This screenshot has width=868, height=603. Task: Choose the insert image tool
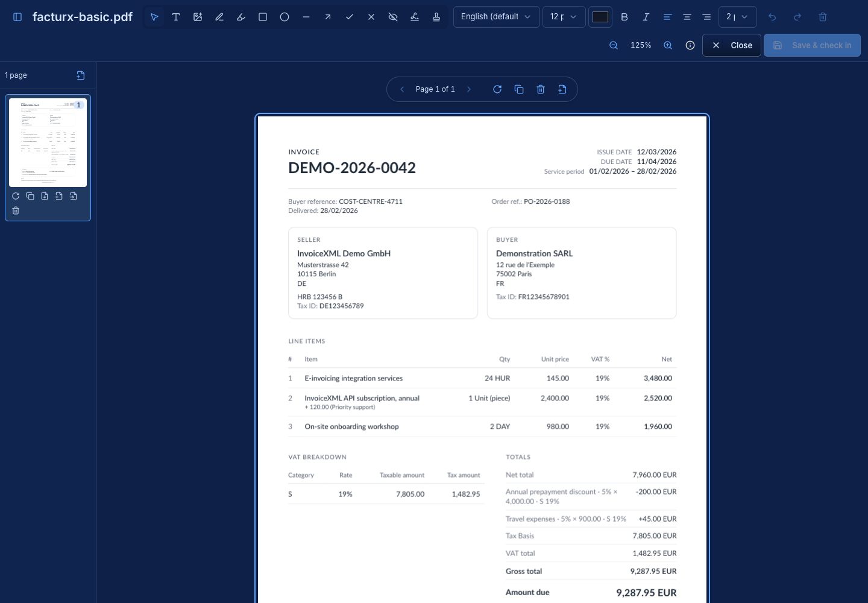tap(198, 17)
